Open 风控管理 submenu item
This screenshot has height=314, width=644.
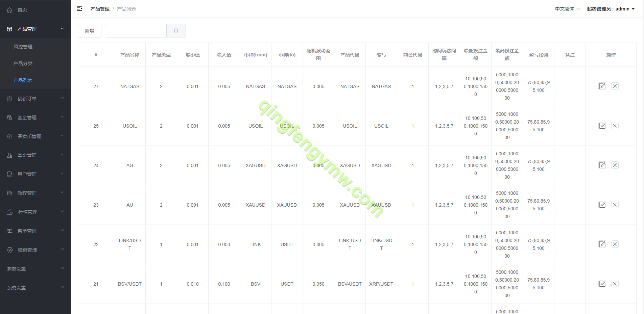(35, 47)
